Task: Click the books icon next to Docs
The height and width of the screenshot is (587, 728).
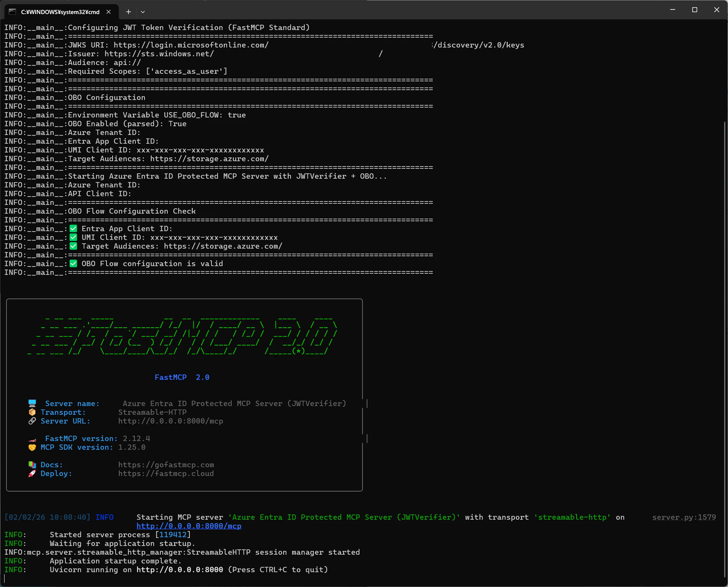Action: tap(32, 465)
